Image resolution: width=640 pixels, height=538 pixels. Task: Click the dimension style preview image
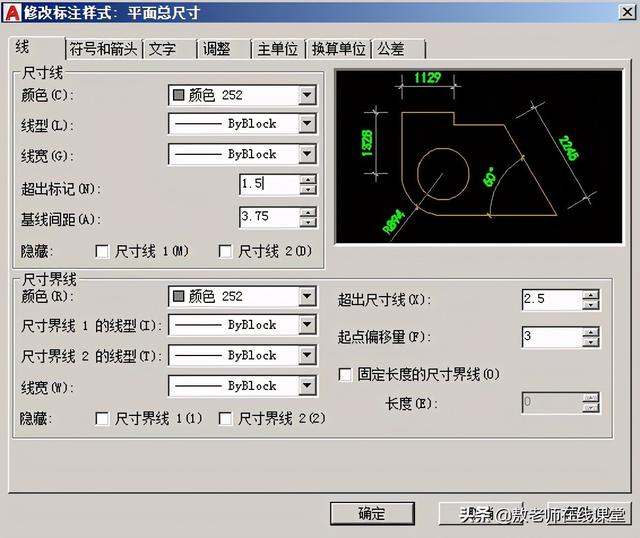[x=479, y=157]
